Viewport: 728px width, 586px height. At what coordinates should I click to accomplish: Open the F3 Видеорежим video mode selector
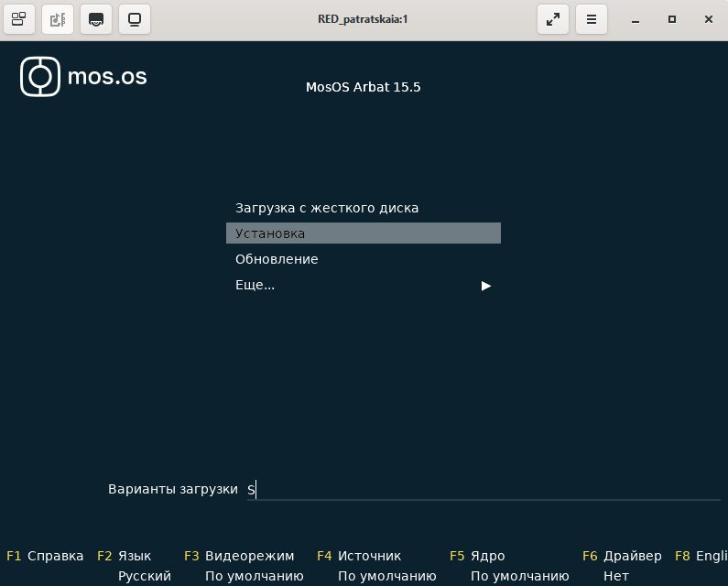coord(239,556)
